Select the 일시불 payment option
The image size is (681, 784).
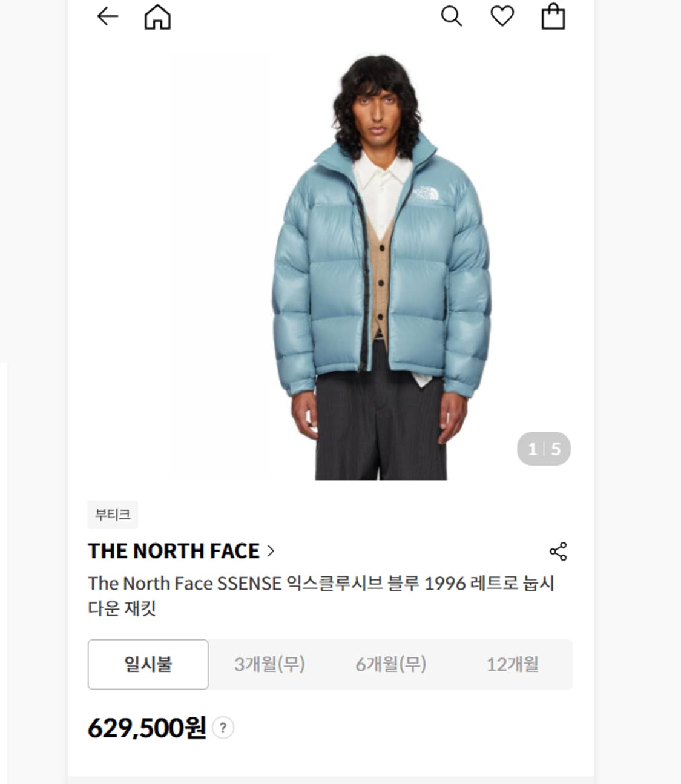pyautogui.click(x=148, y=664)
